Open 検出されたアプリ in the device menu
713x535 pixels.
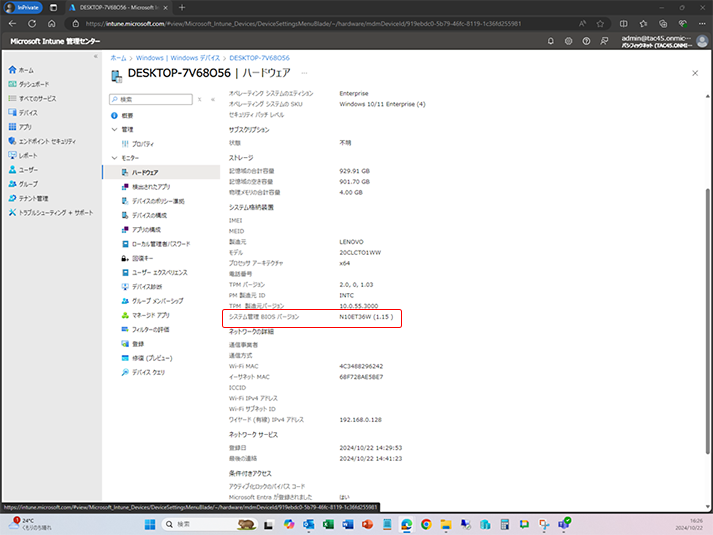(146, 187)
